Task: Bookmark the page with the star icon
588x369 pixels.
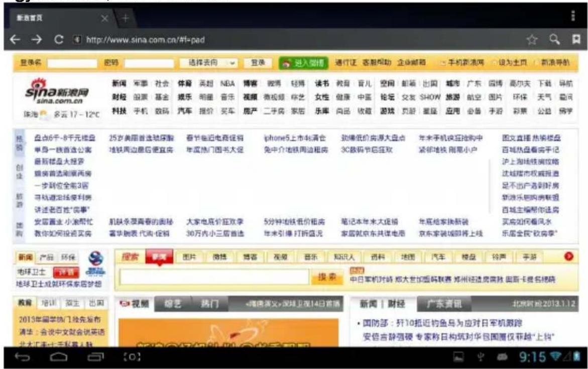Action: coord(532,39)
